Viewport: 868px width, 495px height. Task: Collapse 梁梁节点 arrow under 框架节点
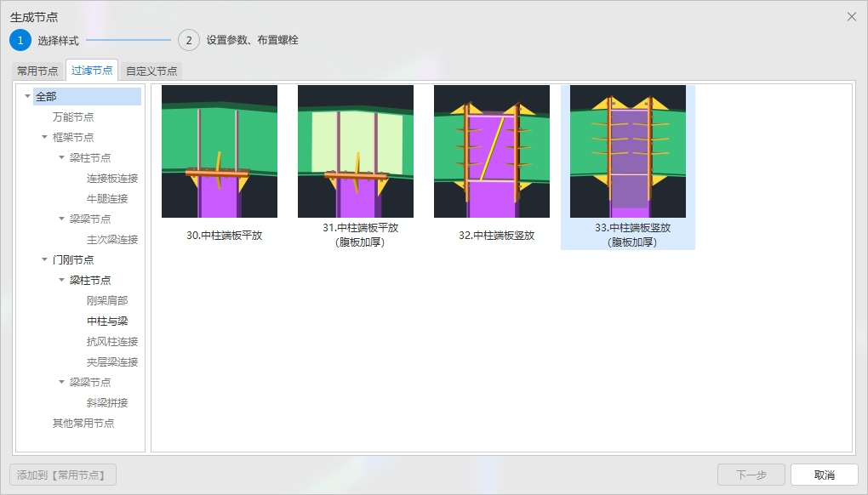(x=61, y=219)
